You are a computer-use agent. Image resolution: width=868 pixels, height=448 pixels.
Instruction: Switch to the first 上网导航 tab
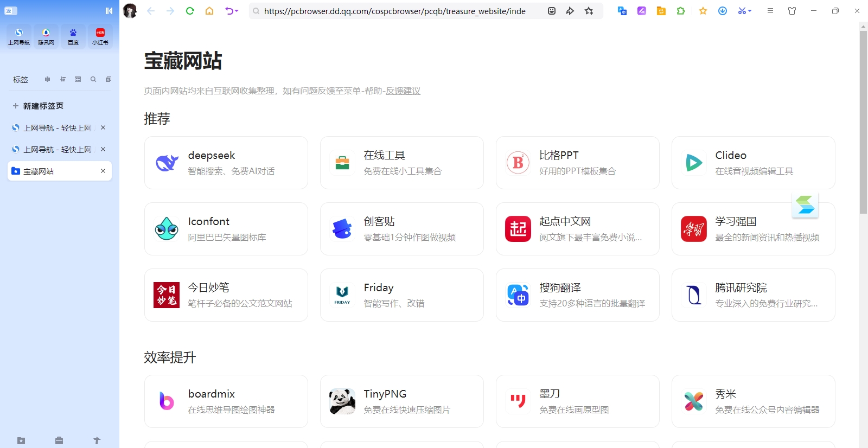coord(57,128)
